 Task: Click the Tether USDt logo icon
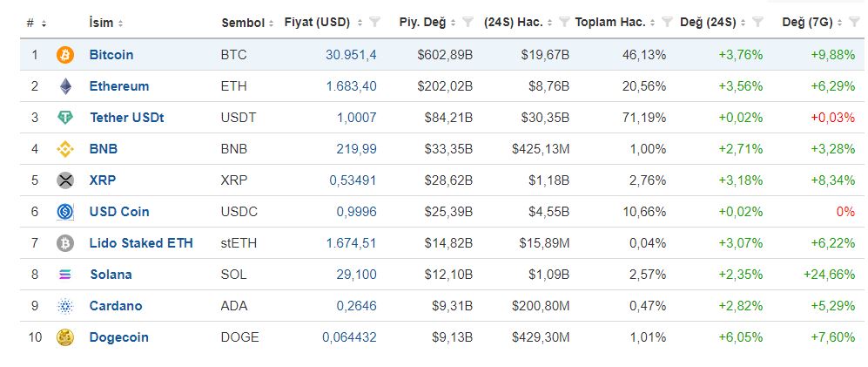pyautogui.click(x=65, y=118)
